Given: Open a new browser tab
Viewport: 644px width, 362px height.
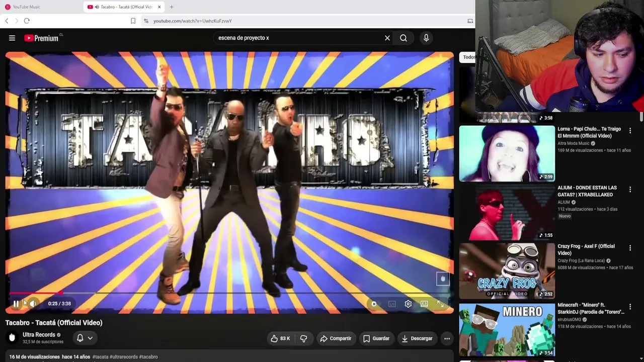Looking at the screenshot, I should (172, 7).
